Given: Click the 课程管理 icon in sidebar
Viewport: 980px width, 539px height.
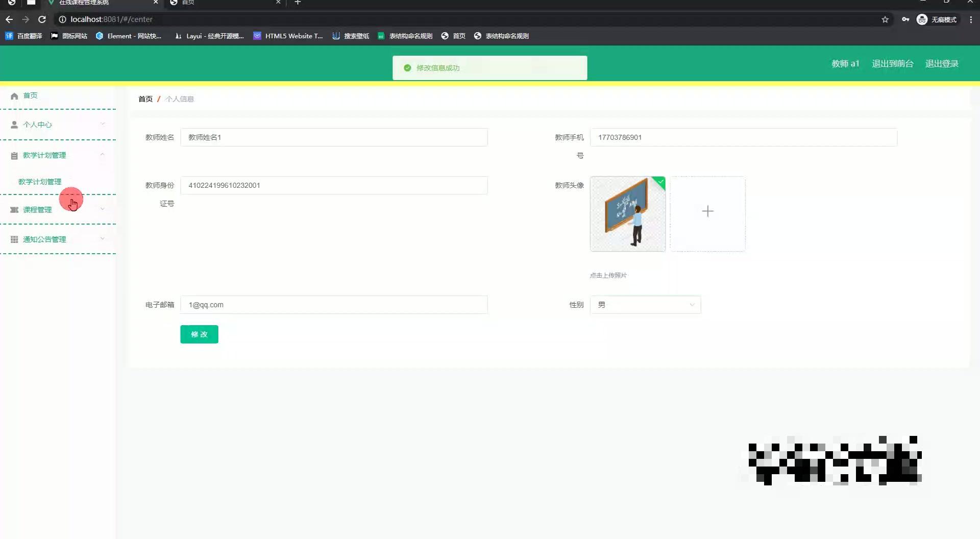Looking at the screenshot, I should tap(14, 209).
